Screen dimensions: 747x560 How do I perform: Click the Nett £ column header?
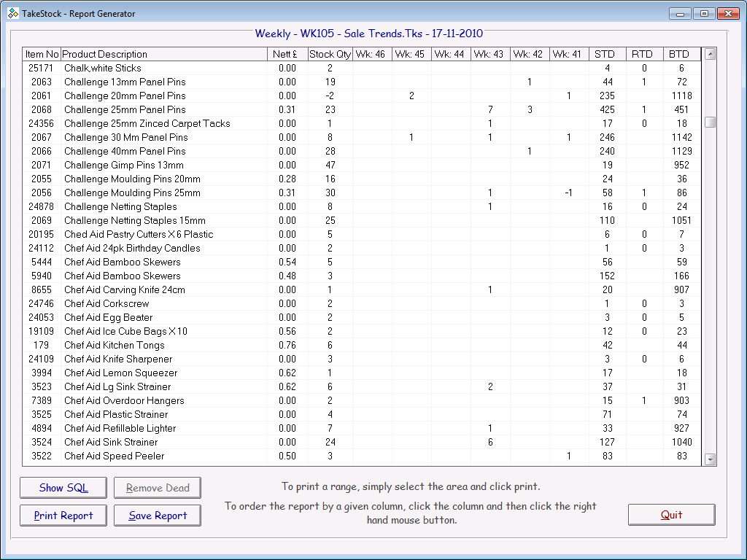pos(287,54)
